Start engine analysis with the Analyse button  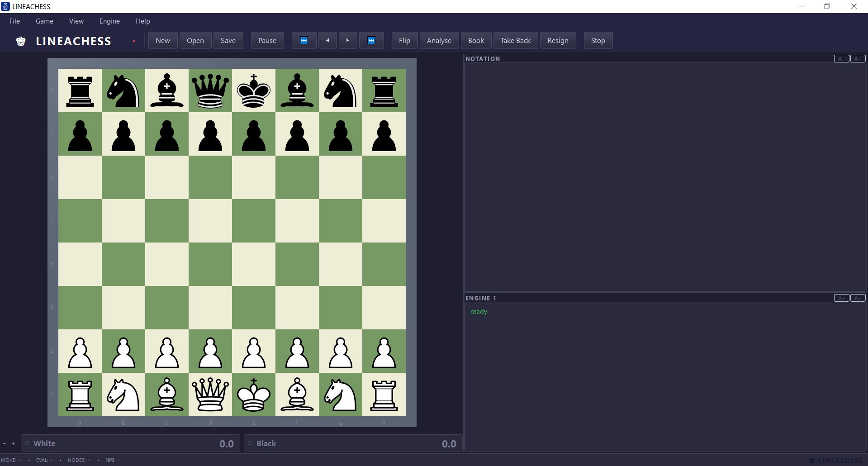point(438,40)
